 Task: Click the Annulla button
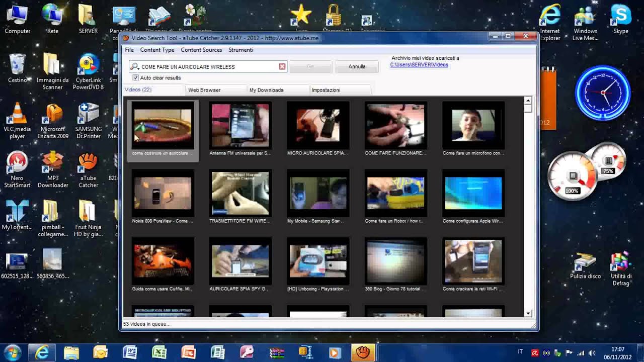coord(357,66)
